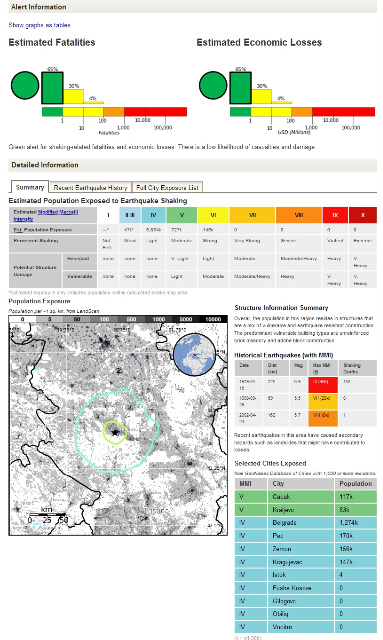Click the population density legend bar
Screen dimensions: 383x640
coord(118,319)
